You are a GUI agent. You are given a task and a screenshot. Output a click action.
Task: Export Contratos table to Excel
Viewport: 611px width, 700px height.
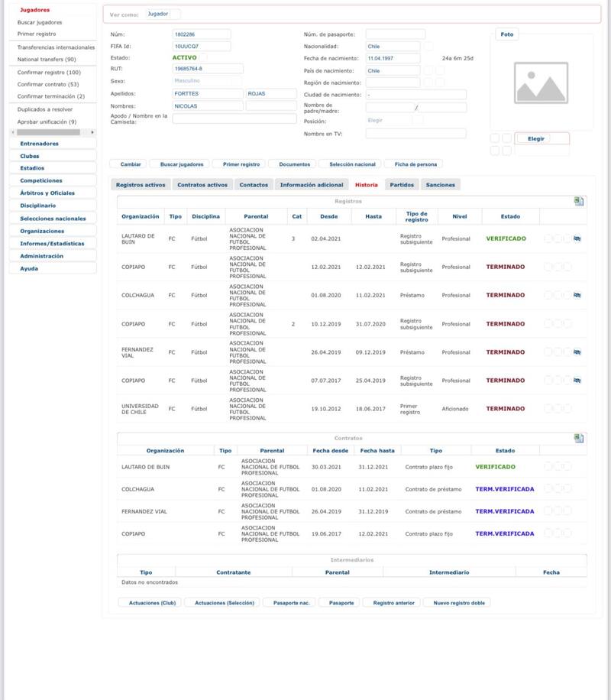pos(579,438)
